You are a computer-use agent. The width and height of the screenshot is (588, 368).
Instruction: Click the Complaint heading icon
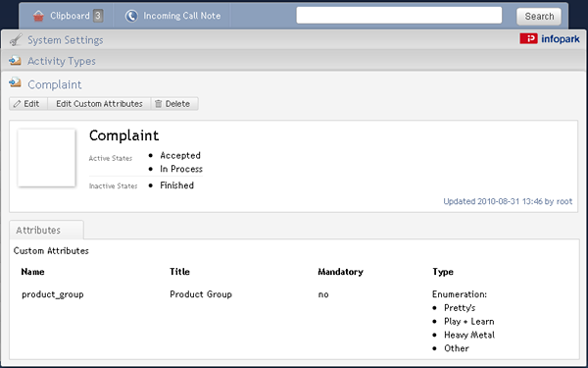pyautogui.click(x=15, y=82)
